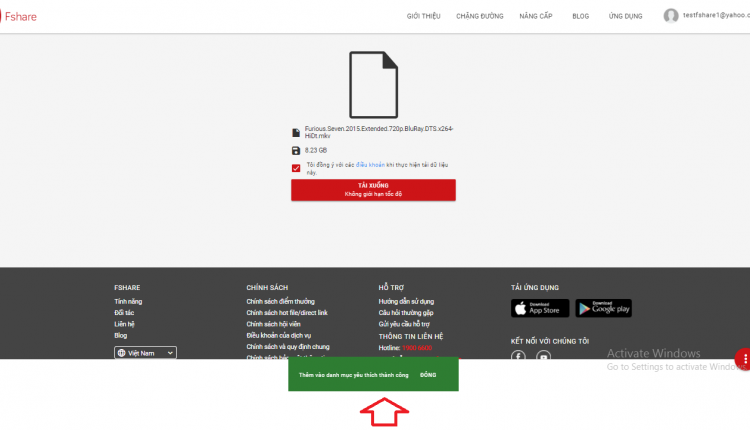
Task: Open the Tính năng footer link
Action: click(128, 301)
